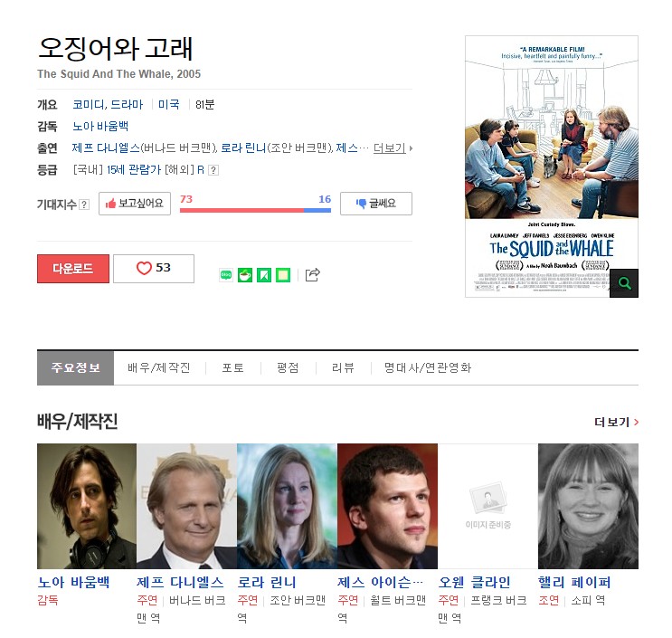Click the green bookmark share icon
The image size is (672, 638).
tap(264, 275)
